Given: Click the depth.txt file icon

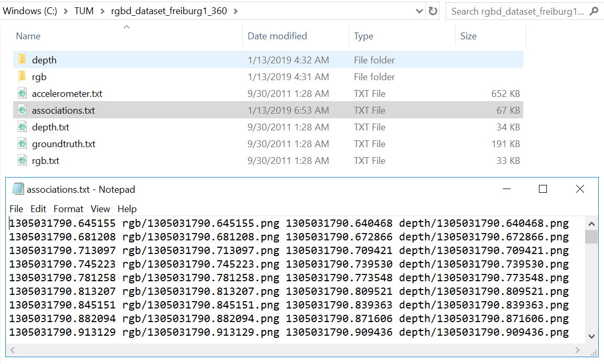Looking at the screenshot, I should point(22,127).
